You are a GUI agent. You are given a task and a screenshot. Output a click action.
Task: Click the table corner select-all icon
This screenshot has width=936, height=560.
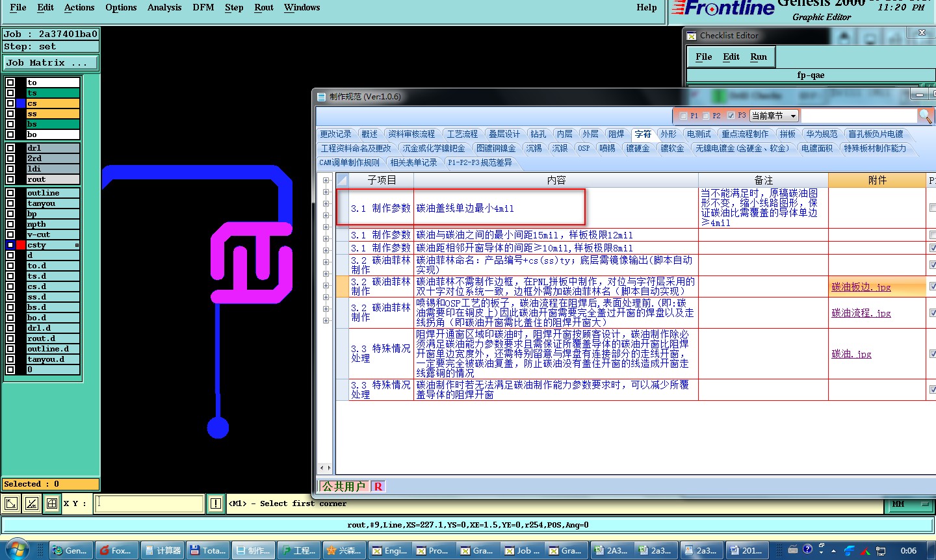point(342,180)
